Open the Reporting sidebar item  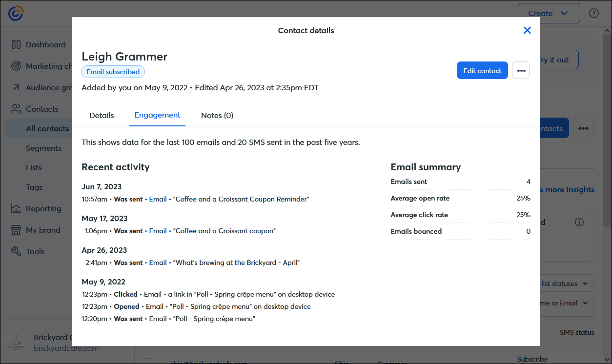[37, 208]
